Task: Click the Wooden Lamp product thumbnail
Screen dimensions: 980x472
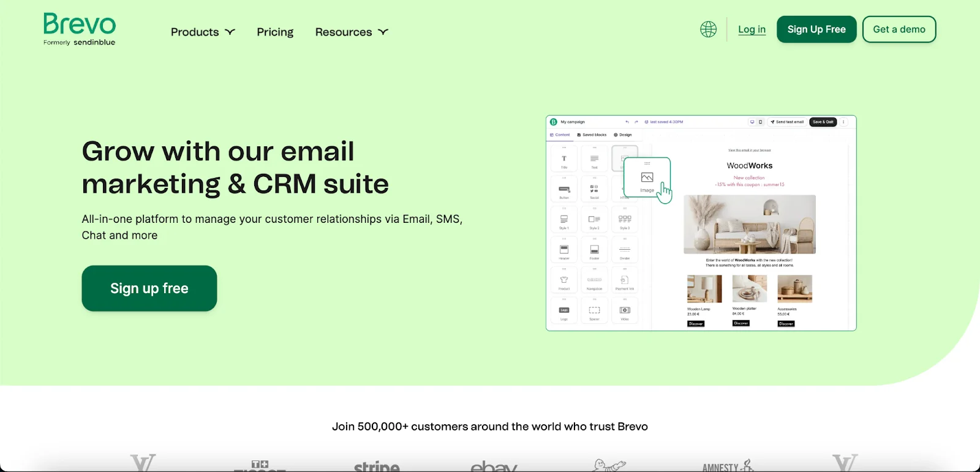Action: [704, 289]
